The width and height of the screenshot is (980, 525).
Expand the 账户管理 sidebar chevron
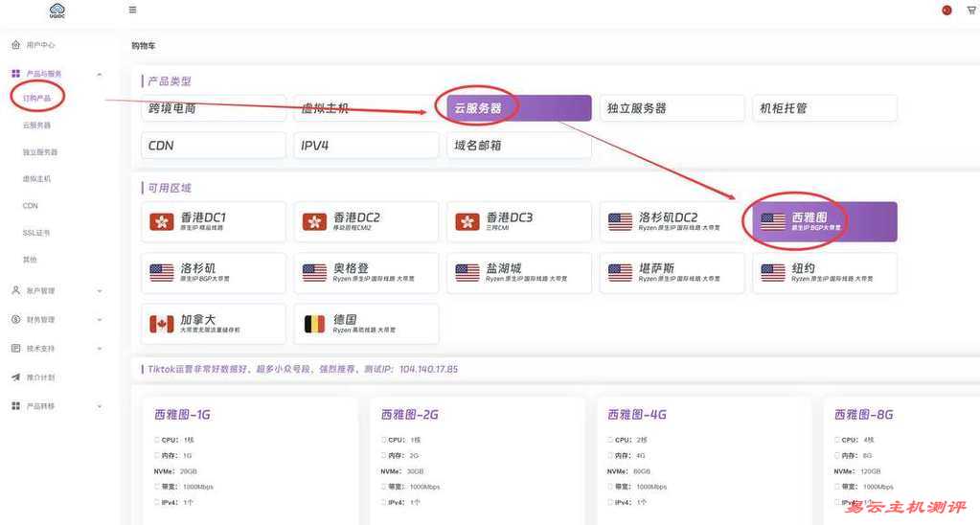coord(100,290)
